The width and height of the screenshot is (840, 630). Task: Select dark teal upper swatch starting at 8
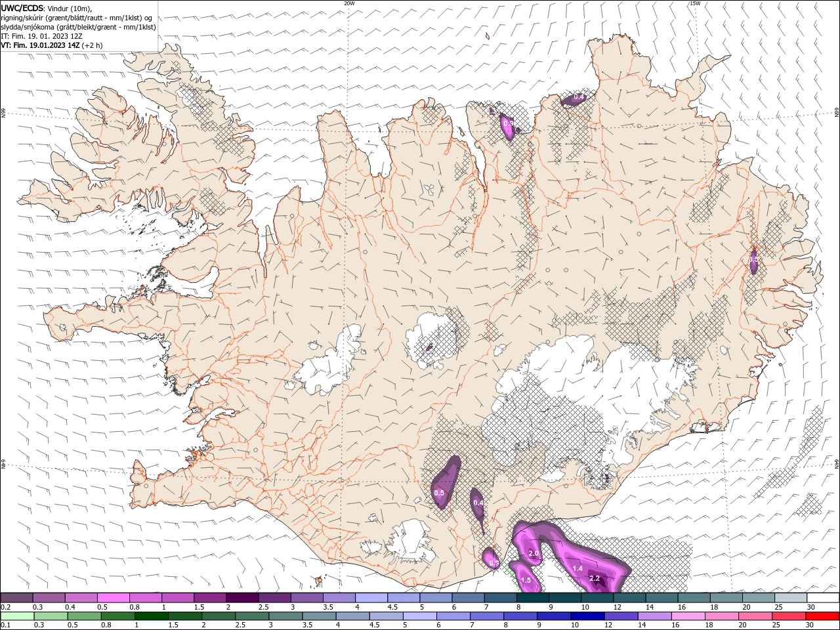[x=533, y=598]
